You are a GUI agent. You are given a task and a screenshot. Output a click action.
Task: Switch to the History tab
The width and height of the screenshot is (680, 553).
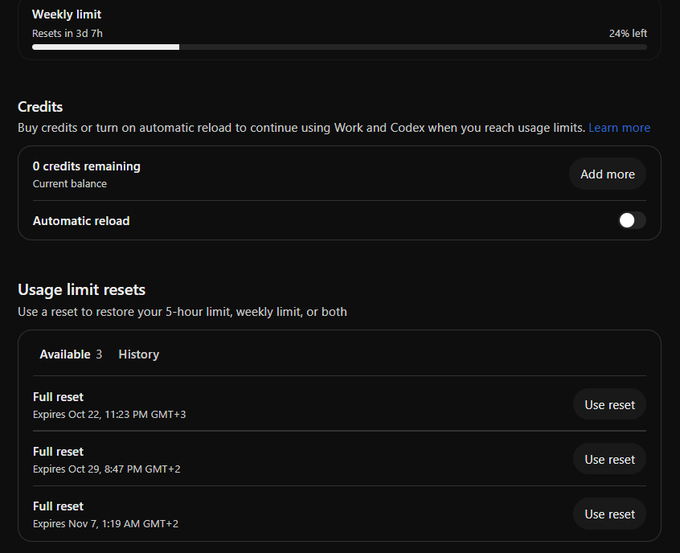pos(139,354)
